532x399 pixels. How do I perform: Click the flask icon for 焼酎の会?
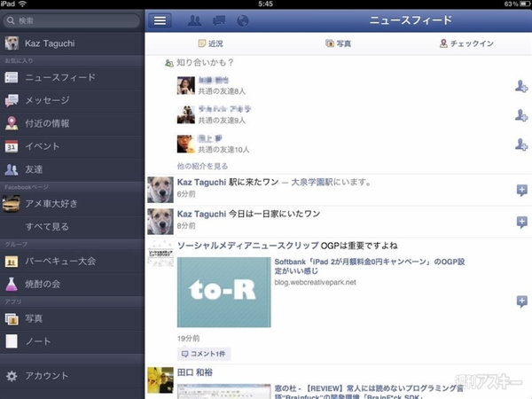tap(12, 284)
